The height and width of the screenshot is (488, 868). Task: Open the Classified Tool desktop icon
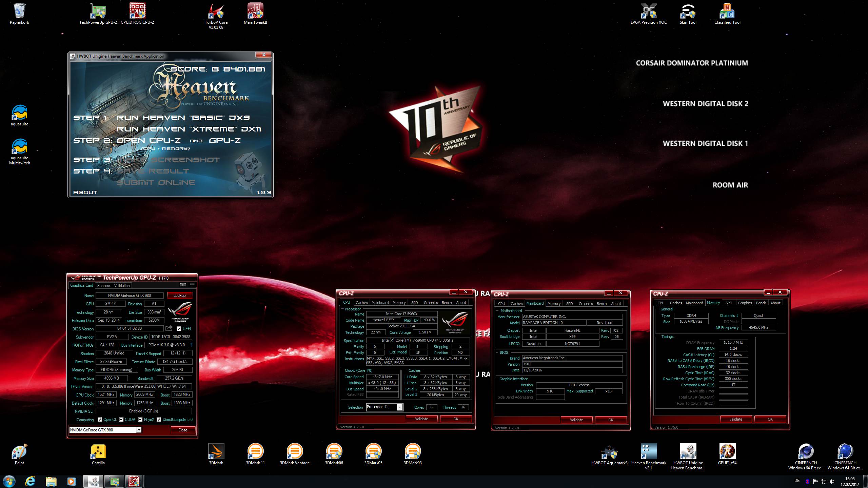[x=727, y=14]
